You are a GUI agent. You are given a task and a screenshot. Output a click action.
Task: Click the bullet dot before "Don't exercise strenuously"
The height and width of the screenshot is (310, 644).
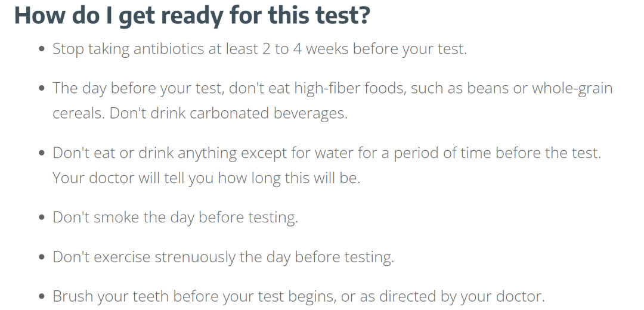click(42, 258)
